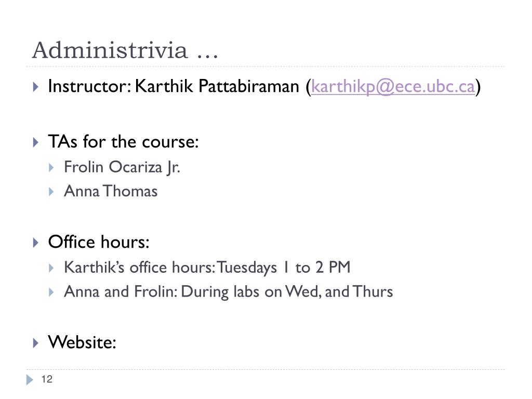Click the blue triangle beside slide number 12
Viewport: 532px width, 399px height.
point(30,379)
